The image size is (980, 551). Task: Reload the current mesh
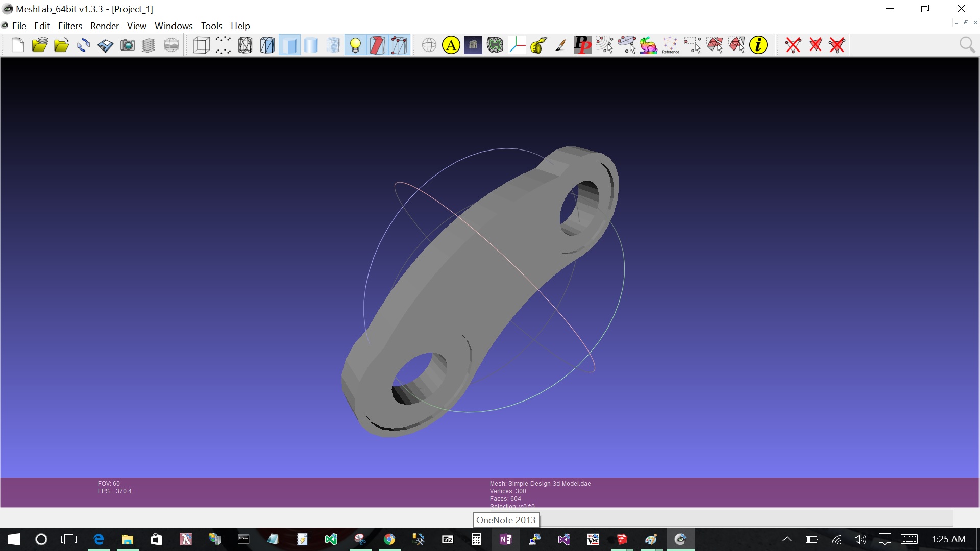coord(83,45)
